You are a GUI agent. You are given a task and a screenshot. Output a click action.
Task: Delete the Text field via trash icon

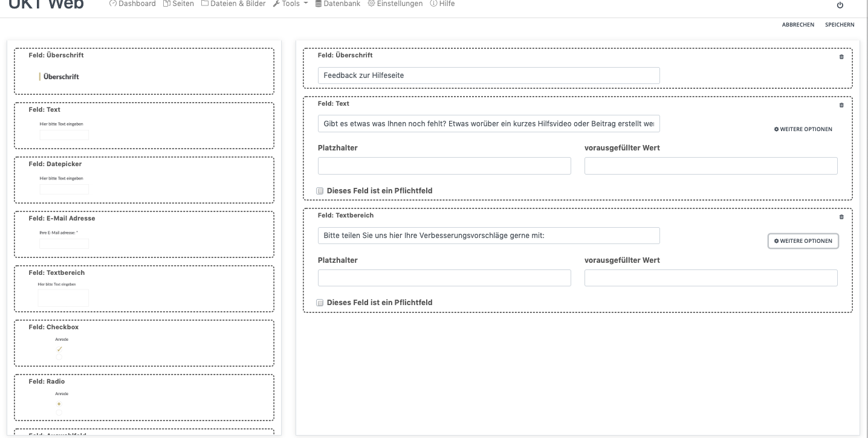(841, 105)
